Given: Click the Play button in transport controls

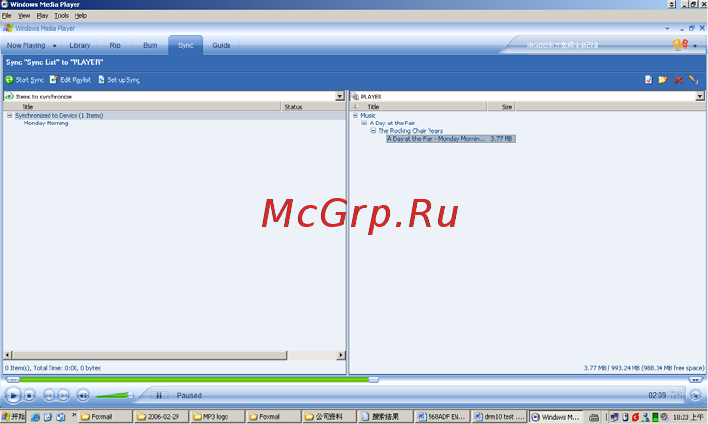Looking at the screenshot, I should tap(13, 396).
